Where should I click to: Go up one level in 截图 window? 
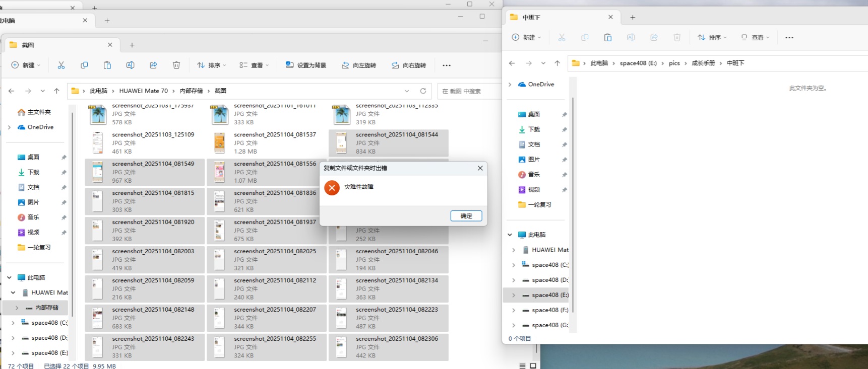[56, 91]
